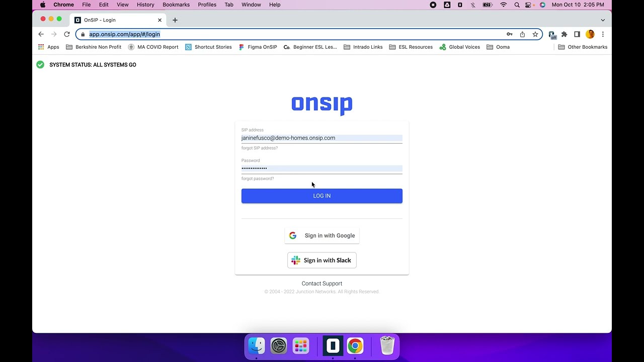Open the Edit menu
This screenshot has width=644, height=362.
pos(104,5)
